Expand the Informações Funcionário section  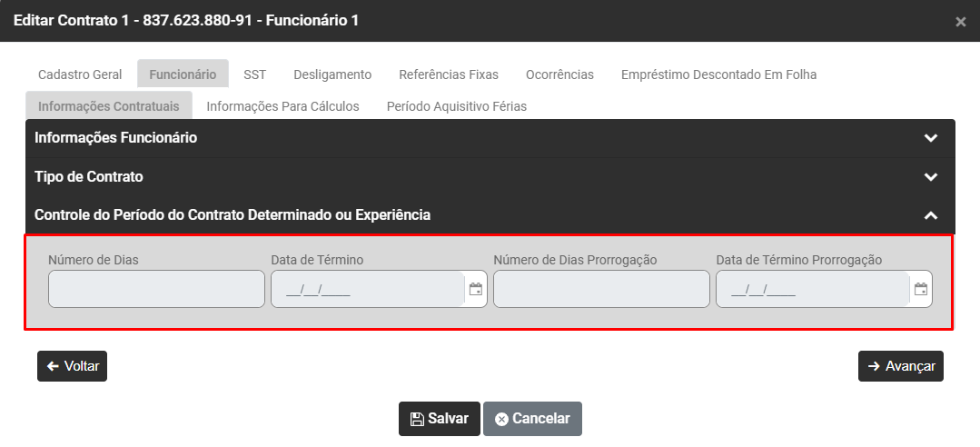click(x=930, y=138)
